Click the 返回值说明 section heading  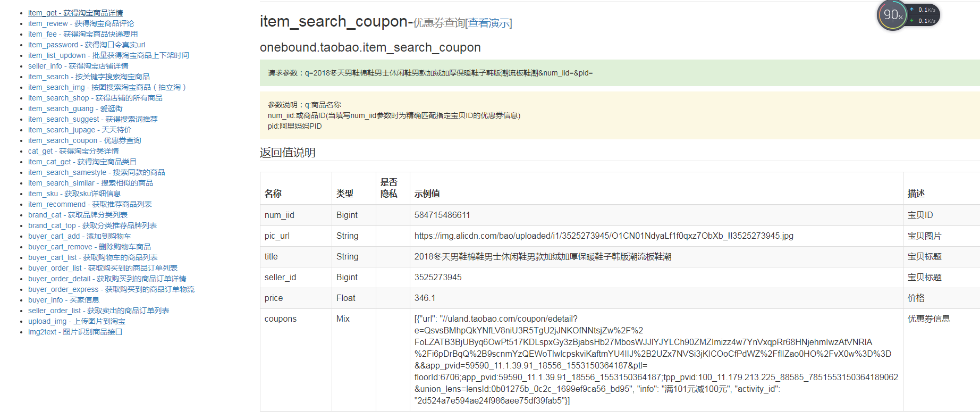(288, 153)
